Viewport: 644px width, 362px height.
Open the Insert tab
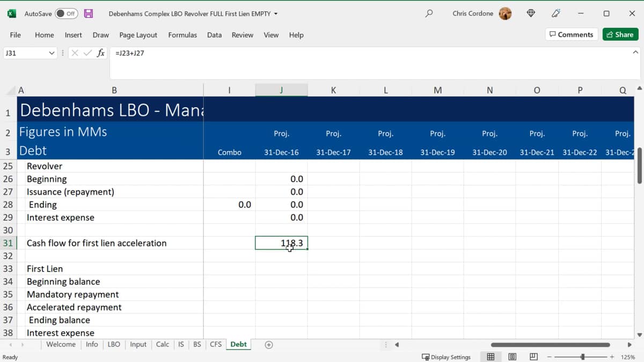coord(73,35)
